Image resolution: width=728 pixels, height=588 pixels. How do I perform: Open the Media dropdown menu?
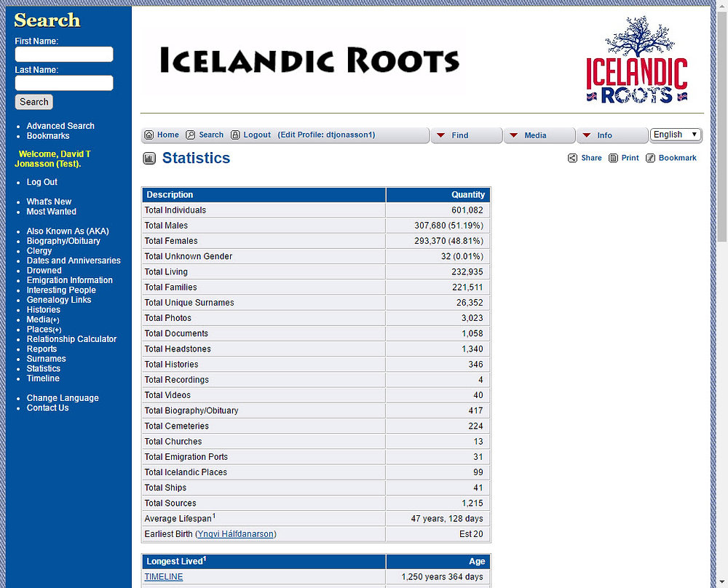(539, 135)
